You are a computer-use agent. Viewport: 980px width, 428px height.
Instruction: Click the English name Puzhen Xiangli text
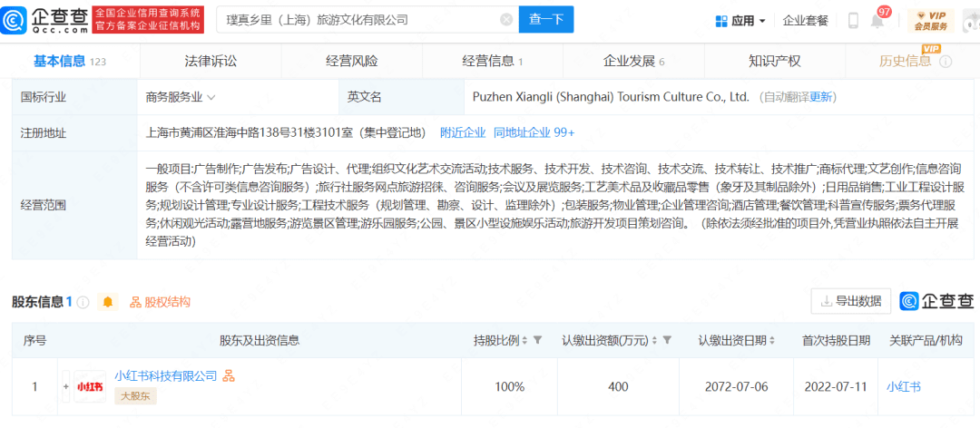pyautogui.click(x=611, y=97)
